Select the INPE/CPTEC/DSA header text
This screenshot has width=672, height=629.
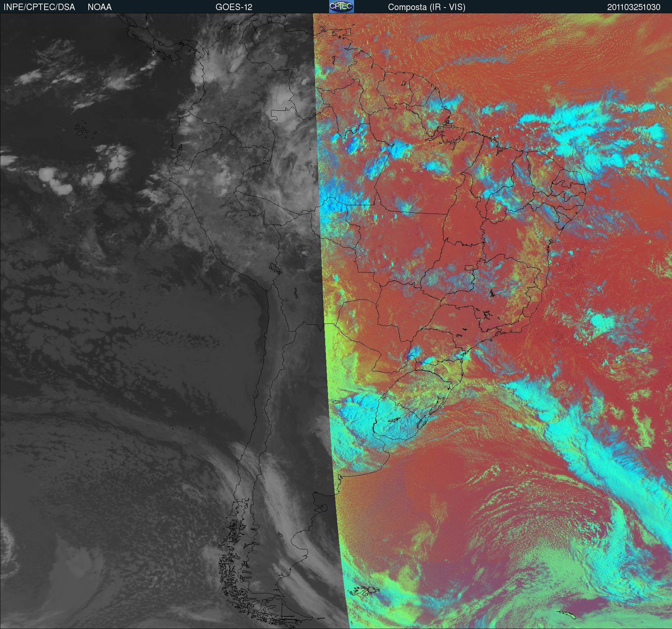(x=39, y=7)
